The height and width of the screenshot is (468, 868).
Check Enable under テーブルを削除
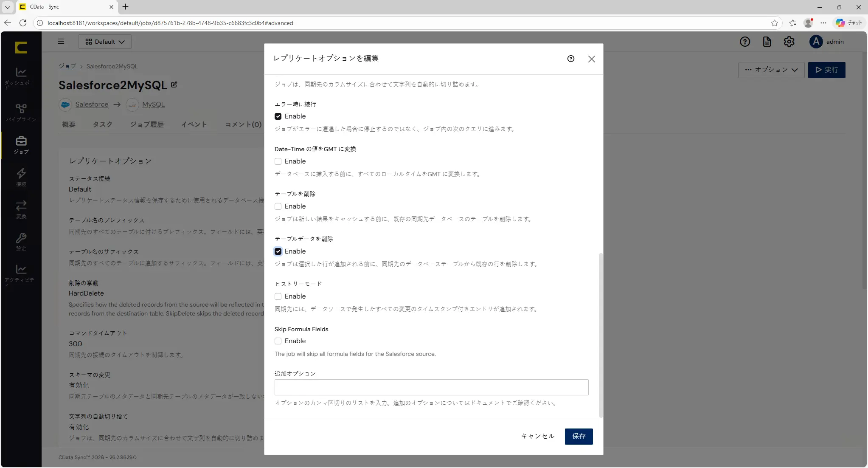point(278,206)
